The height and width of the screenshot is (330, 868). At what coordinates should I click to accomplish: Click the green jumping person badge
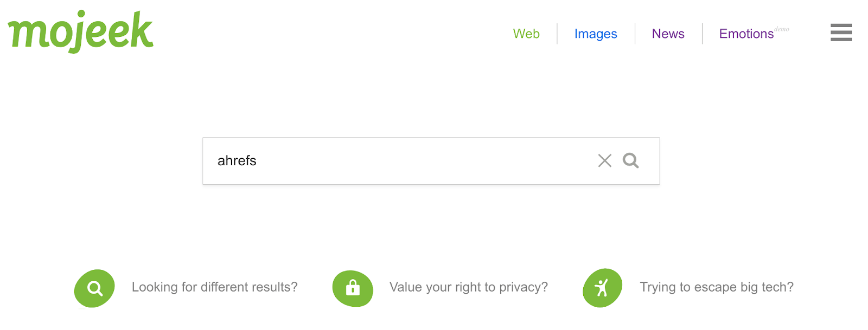tap(602, 288)
